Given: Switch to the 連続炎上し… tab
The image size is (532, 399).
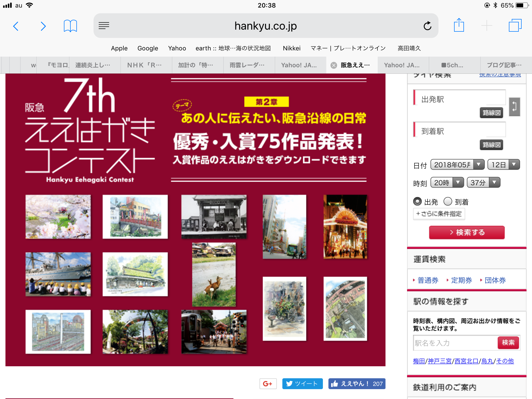Looking at the screenshot, I should tap(95, 65).
